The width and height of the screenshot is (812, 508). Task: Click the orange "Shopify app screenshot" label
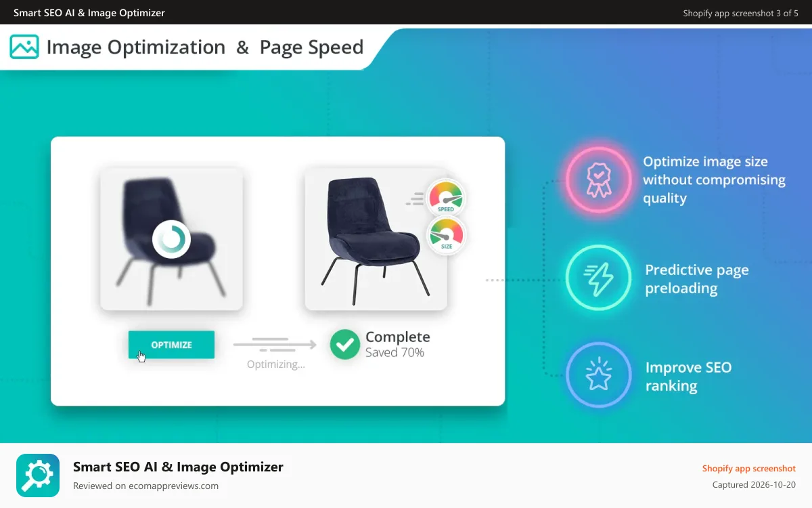pyautogui.click(x=748, y=468)
